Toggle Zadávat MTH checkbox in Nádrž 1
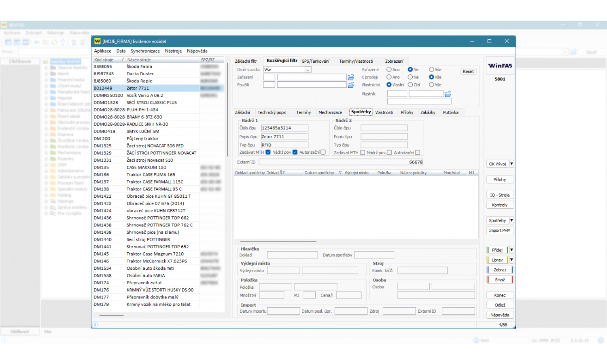The image size is (607, 364). coord(268,152)
